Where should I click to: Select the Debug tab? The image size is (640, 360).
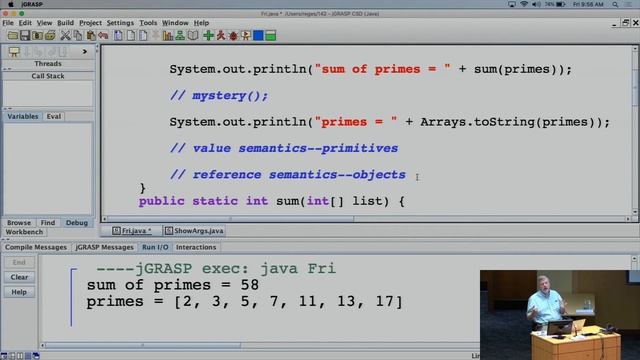tap(77, 222)
